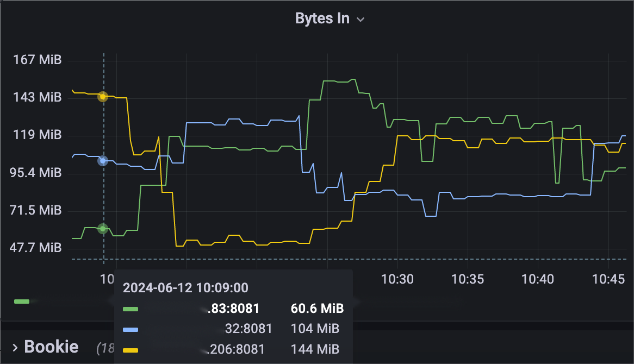634x364 pixels.
Task: Expand the Bookie row chevron
Action: pyautogui.click(x=15, y=347)
